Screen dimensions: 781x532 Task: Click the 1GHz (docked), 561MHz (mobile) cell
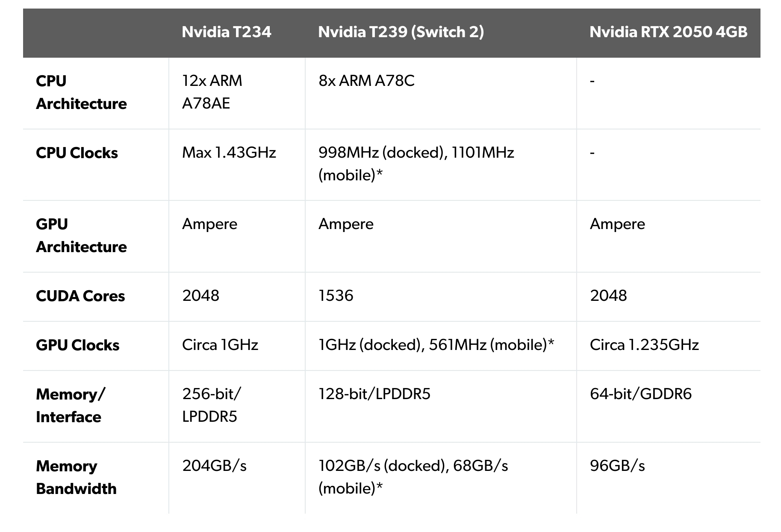click(x=436, y=345)
